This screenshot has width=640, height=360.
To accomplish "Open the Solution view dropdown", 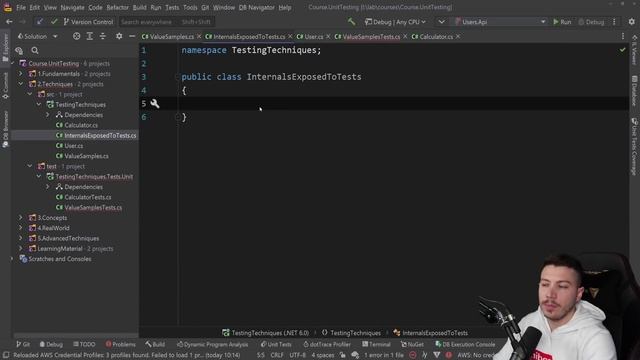I will click(38, 37).
